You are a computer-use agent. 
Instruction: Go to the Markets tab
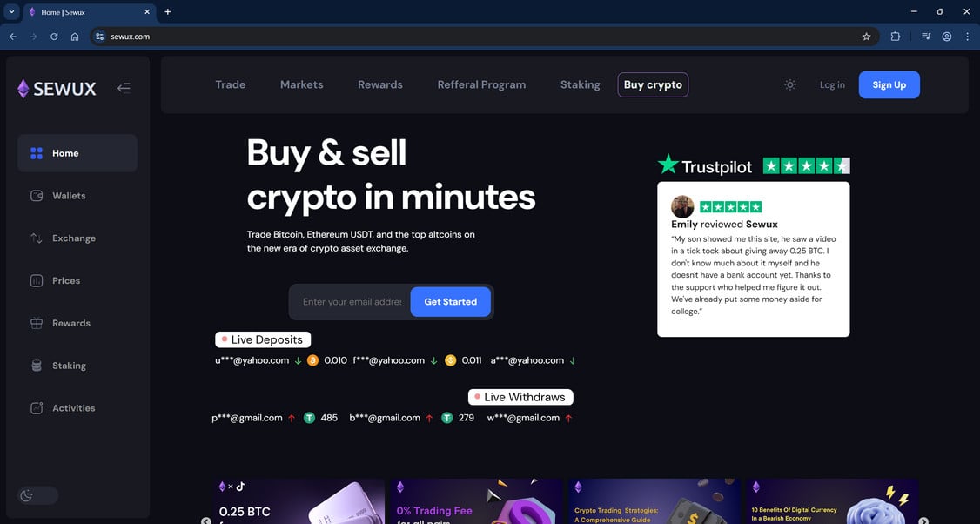[301, 84]
